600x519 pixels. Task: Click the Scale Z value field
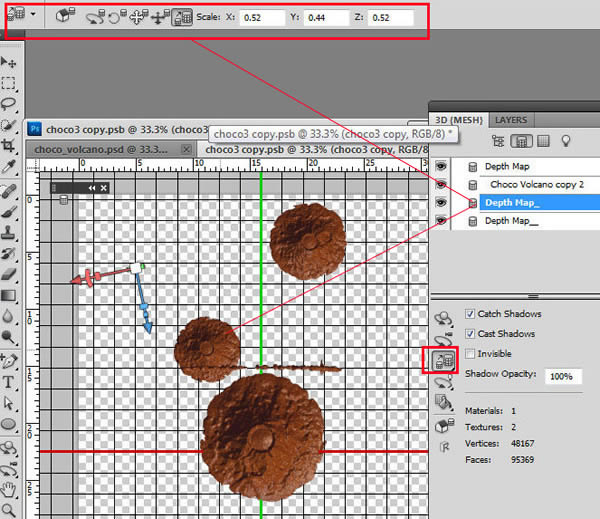click(390, 18)
